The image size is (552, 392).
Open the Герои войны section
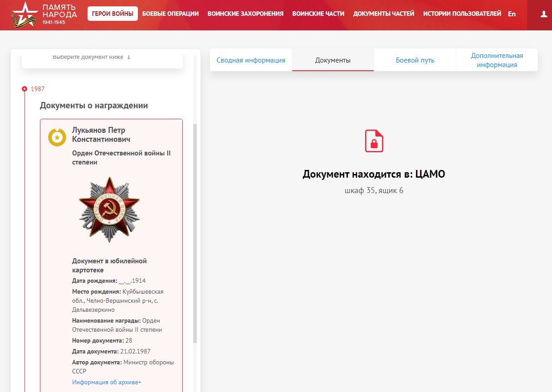[x=112, y=14]
